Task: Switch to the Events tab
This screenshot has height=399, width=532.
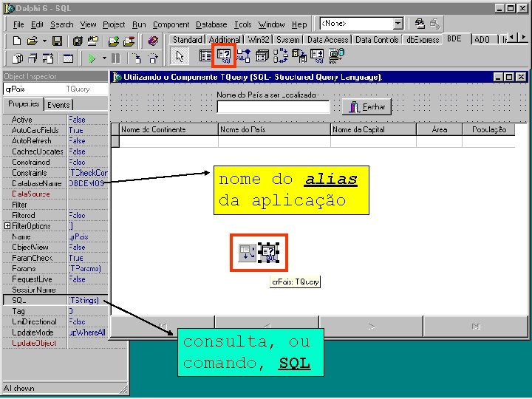Action: pyautogui.click(x=58, y=105)
